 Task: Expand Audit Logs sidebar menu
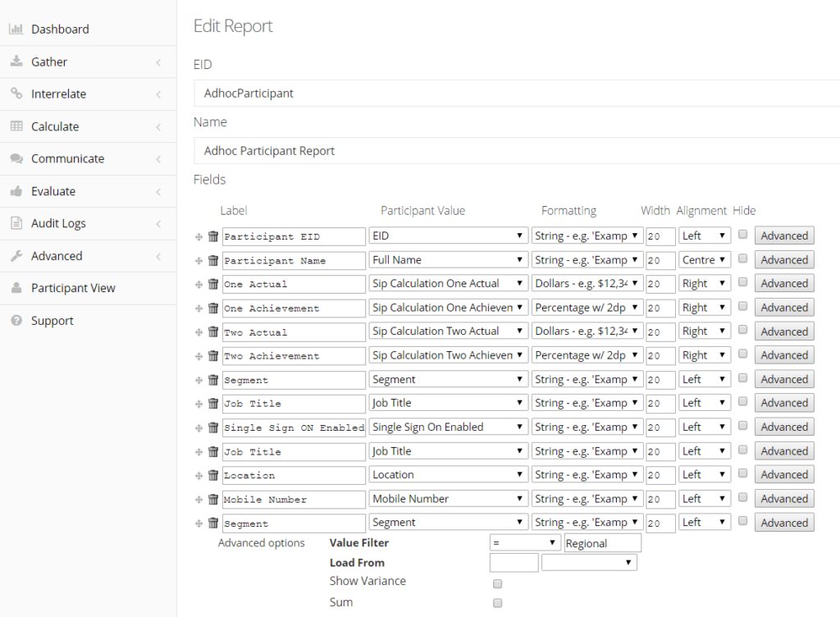point(88,223)
